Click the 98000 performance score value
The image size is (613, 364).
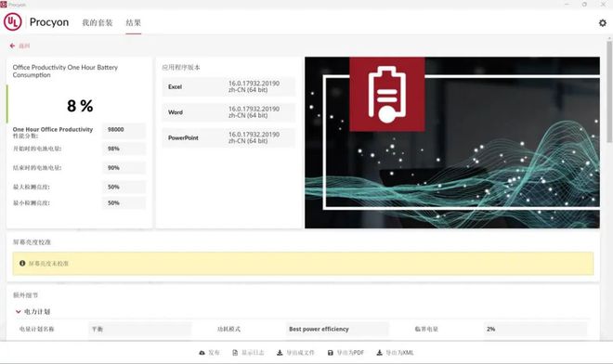click(x=124, y=129)
